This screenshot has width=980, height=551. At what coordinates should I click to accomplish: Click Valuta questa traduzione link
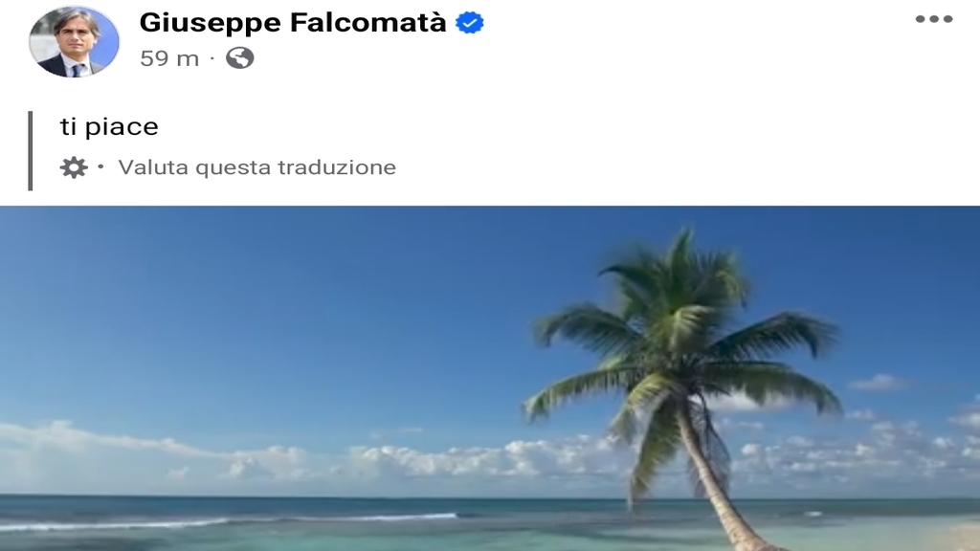tap(256, 167)
